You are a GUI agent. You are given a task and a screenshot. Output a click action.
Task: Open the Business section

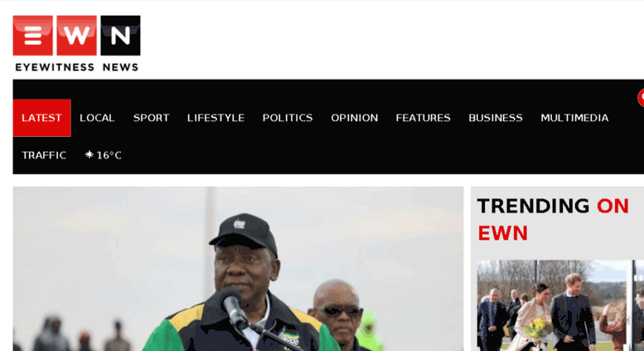[x=496, y=118]
